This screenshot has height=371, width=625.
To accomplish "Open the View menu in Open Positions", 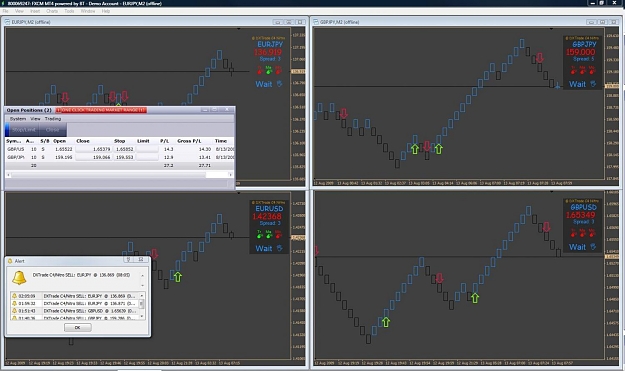I will [35, 119].
